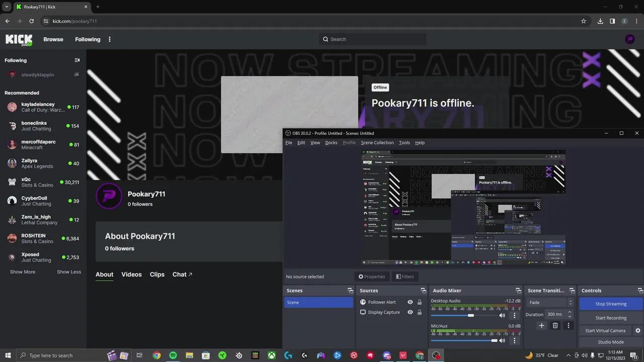Open the OBS File menu
The image size is (644, 362).
point(289,142)
